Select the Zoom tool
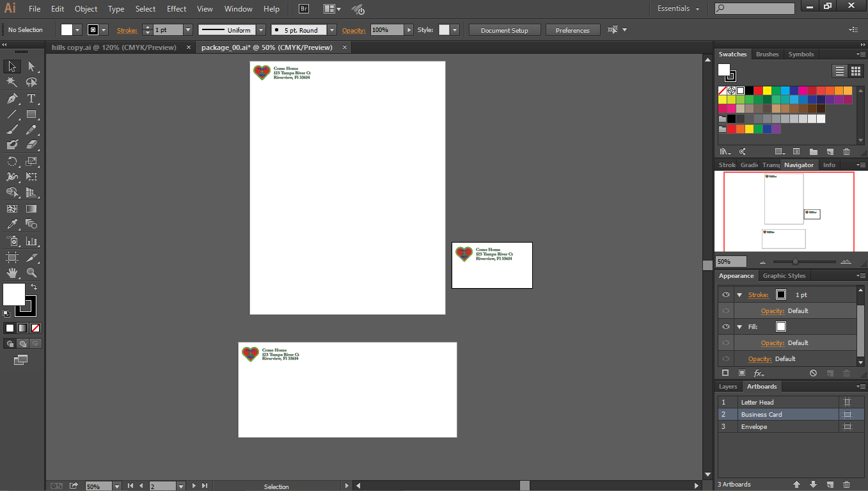 [31, 273]
